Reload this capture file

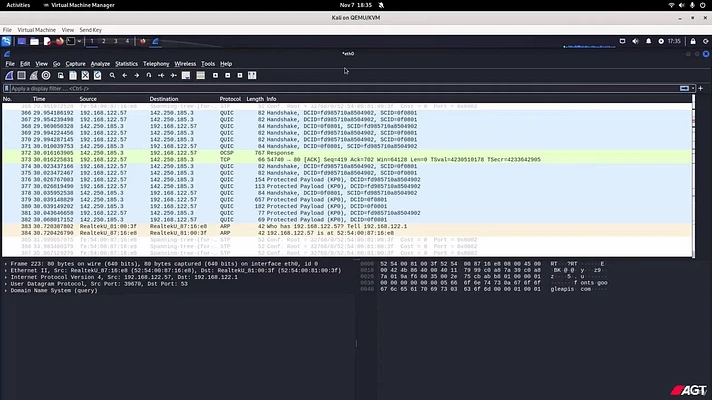97,75
